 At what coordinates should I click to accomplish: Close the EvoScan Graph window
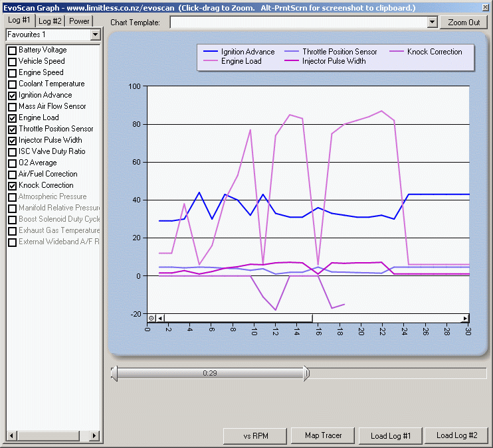pyautogui.click(x=486, y=7)
